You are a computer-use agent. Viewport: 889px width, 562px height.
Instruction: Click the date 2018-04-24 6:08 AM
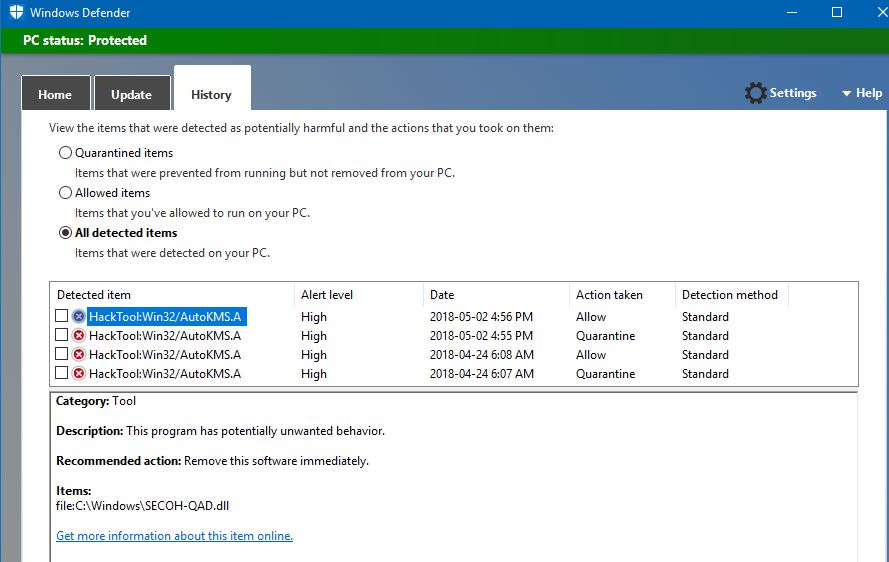(x=481, y=354)
